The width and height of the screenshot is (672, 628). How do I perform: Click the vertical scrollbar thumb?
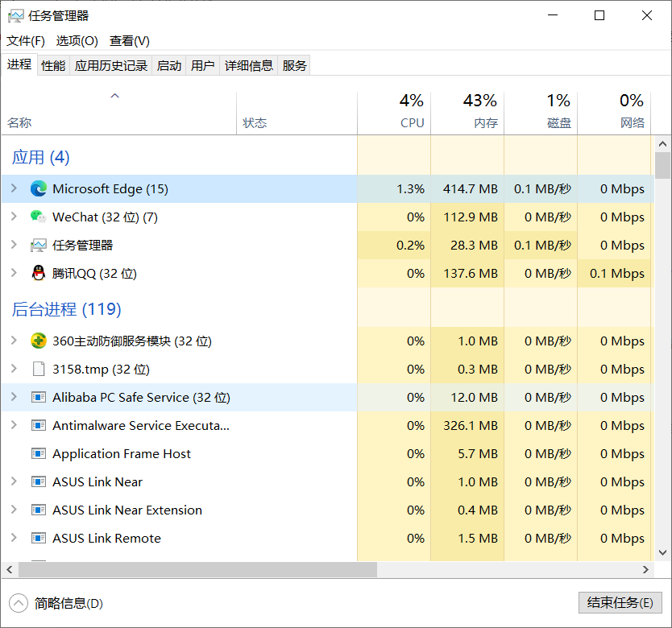coord(662,165)
